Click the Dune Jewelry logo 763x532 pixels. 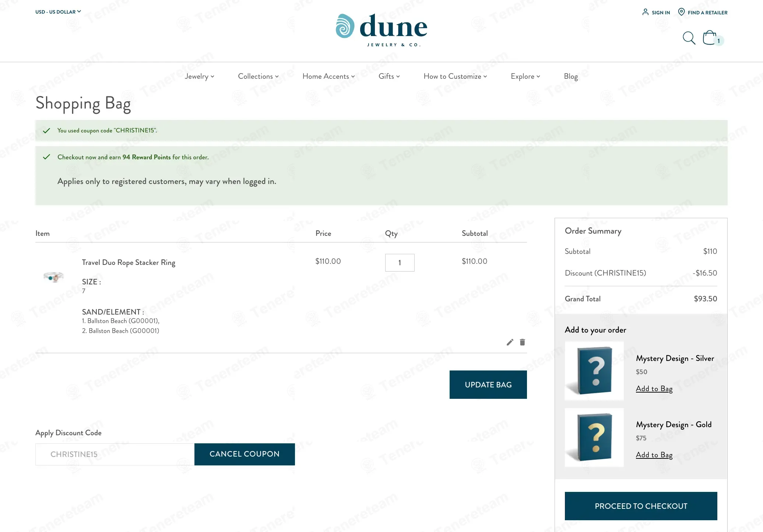pos(381,30)
